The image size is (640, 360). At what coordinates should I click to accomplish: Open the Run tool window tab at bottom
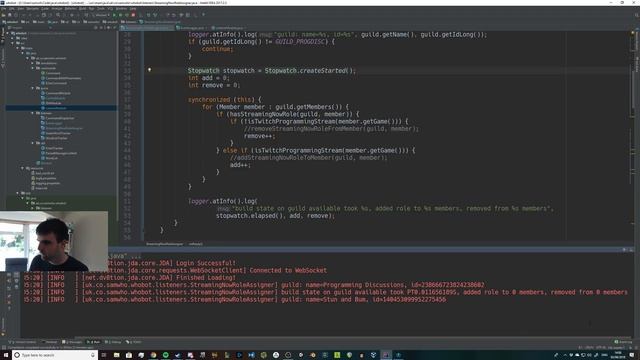94,342
